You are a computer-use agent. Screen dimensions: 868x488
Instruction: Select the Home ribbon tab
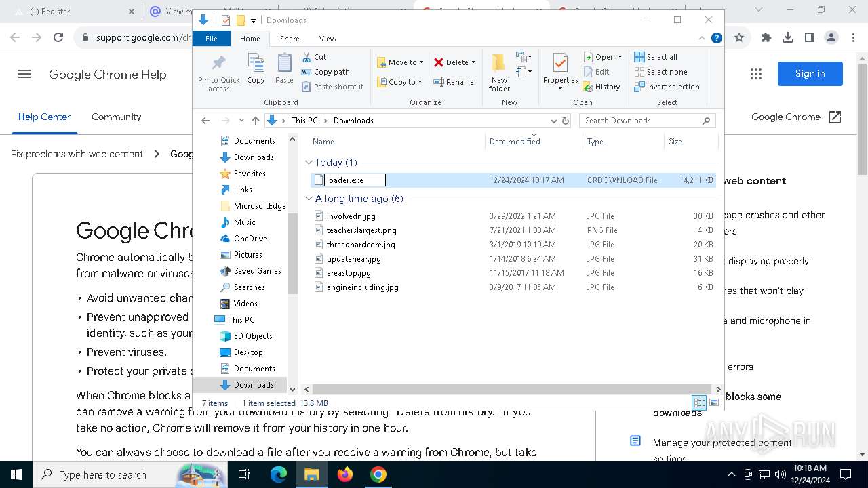(x=250, y=39)
